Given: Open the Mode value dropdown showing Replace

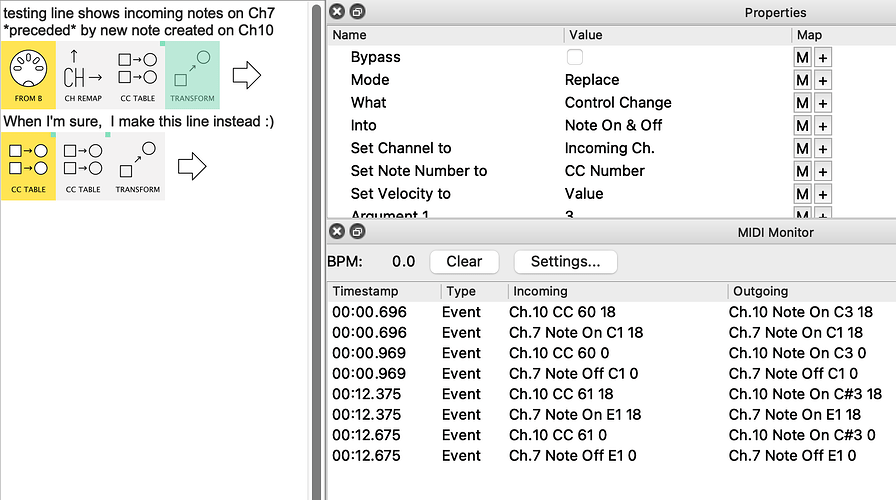Looking at the screenshot, I should [x=675, y=80].
